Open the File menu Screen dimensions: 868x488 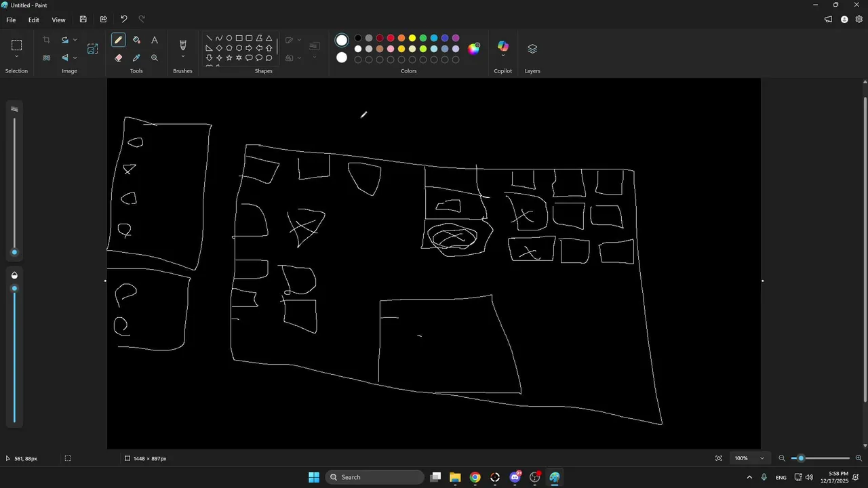11,20
